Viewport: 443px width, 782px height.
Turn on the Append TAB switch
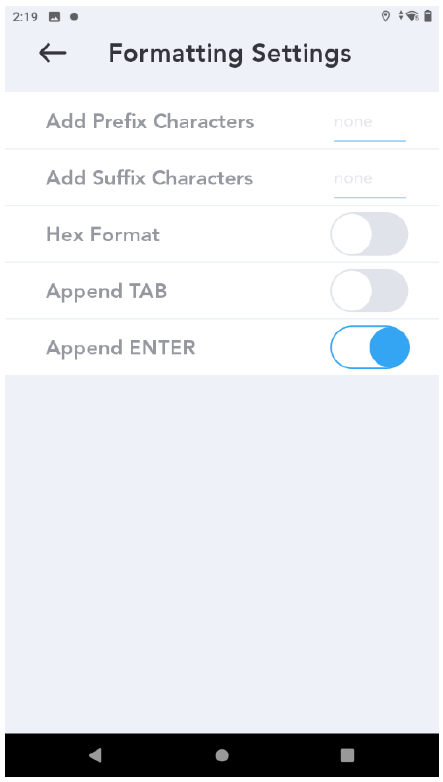point(369,291)
